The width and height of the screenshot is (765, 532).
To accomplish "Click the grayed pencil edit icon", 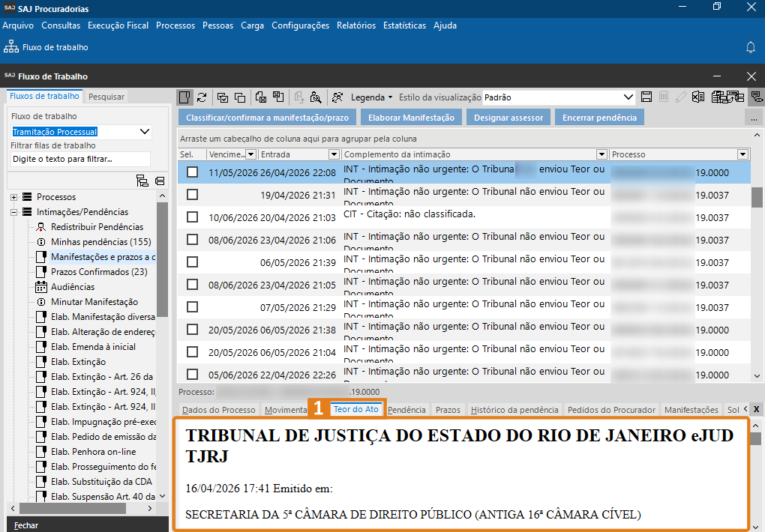I will pyautogui.click(x=681, y=97).
